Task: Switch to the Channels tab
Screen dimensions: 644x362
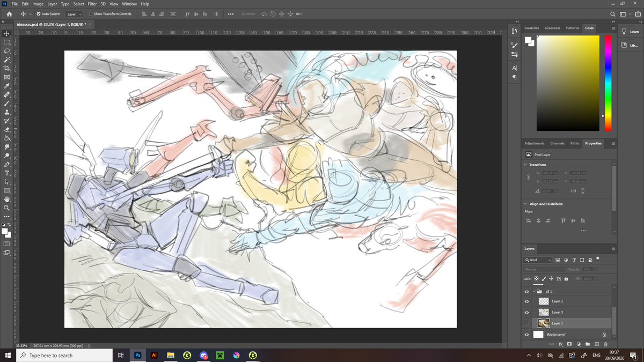Action: [558, 144]
